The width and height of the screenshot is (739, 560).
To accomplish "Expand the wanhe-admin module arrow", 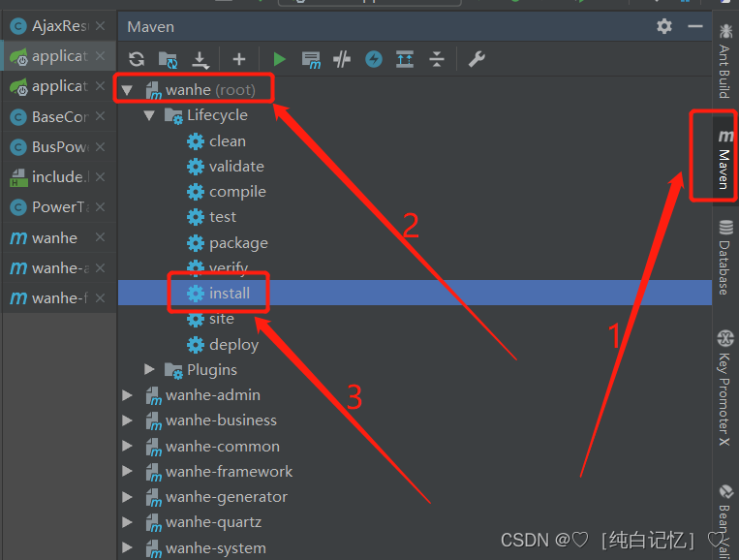I will click(127, 395).
